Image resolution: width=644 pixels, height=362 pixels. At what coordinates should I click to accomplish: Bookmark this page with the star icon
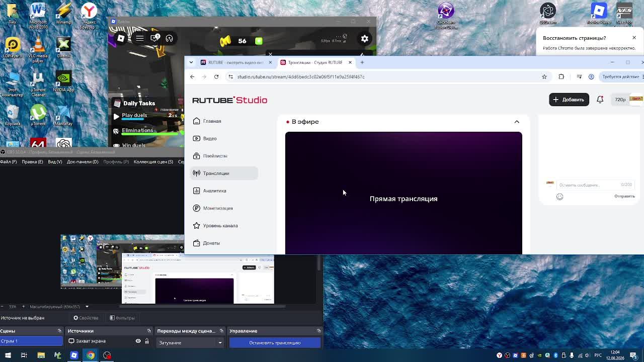tap(544, 76)
